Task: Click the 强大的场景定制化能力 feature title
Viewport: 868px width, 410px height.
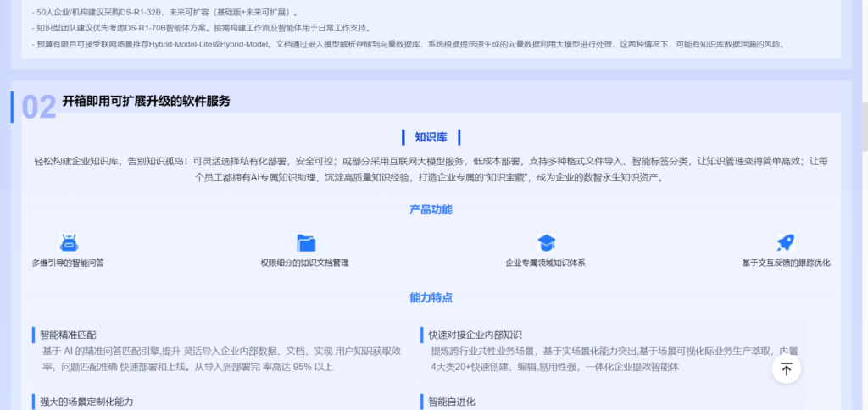Action: point(86,402)
